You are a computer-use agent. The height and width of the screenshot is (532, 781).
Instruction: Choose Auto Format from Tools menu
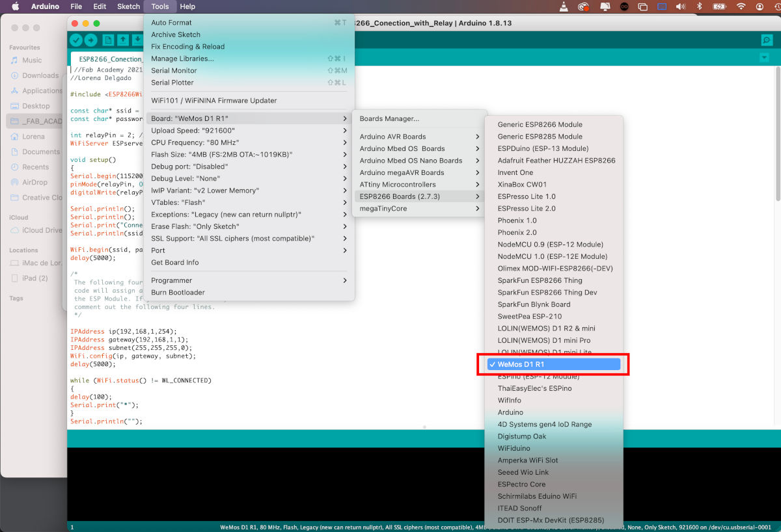(249, 23)
